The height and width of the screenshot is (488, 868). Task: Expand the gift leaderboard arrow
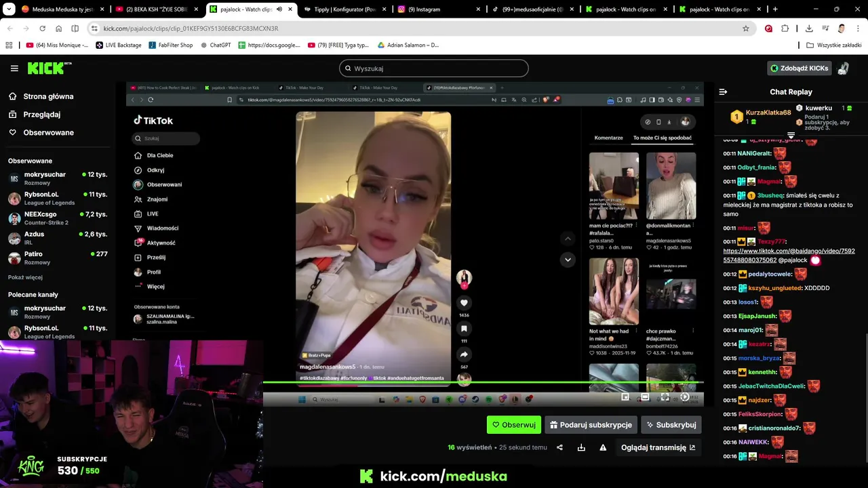(791, 136)
